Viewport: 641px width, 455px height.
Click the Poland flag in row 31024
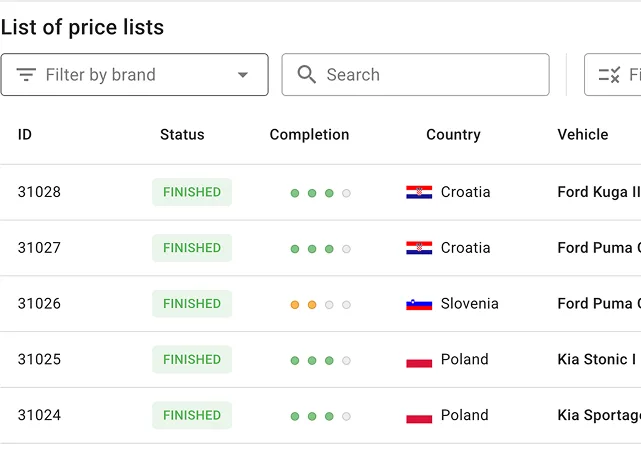pyautogui.click(x=419, y=416)
